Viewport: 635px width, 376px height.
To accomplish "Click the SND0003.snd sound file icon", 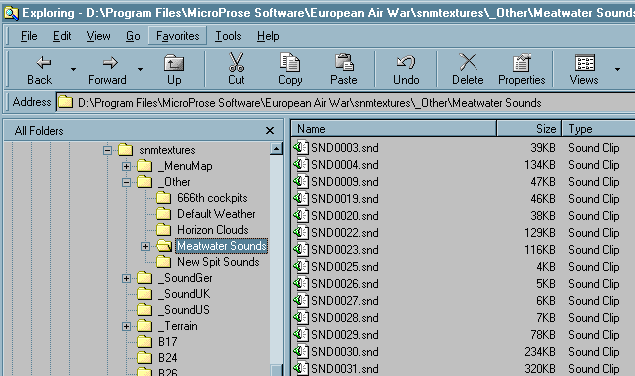I will (x=301, y=147).
